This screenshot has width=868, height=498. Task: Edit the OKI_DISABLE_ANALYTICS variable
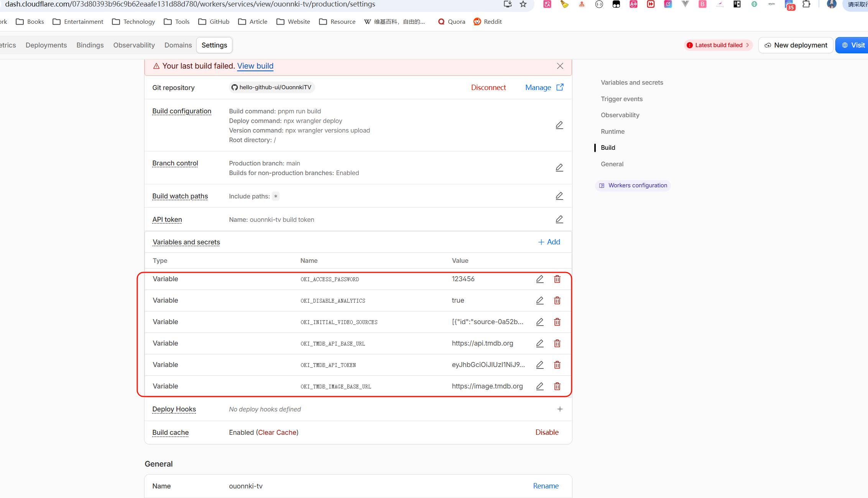(x=540, y=301)
